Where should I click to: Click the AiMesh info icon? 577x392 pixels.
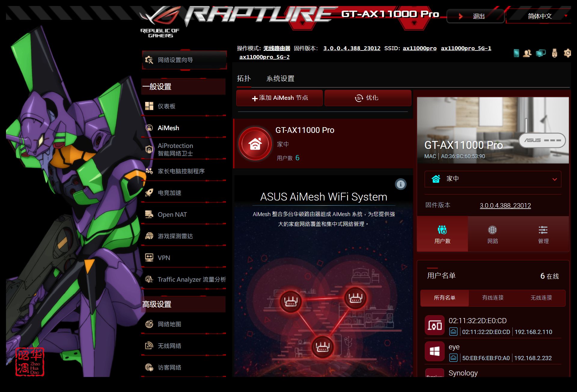pyautogui.click(x=401, y=184)
